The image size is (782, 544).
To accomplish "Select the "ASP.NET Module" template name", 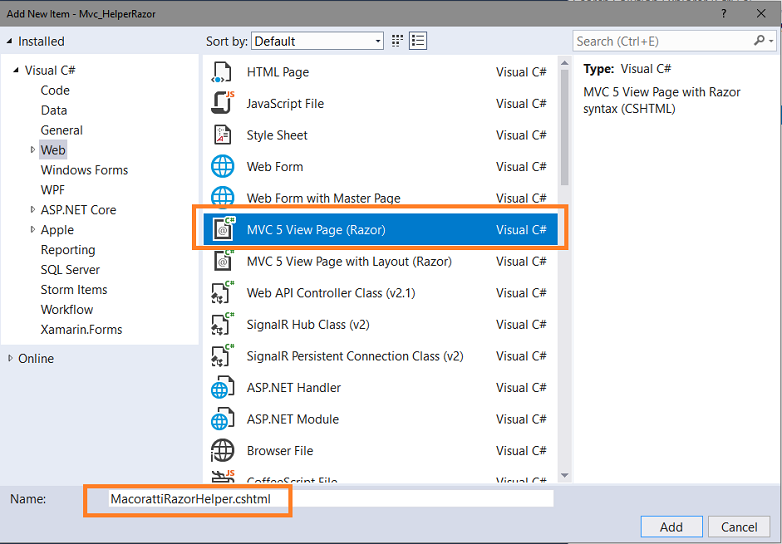I will (x=293, y=419).
